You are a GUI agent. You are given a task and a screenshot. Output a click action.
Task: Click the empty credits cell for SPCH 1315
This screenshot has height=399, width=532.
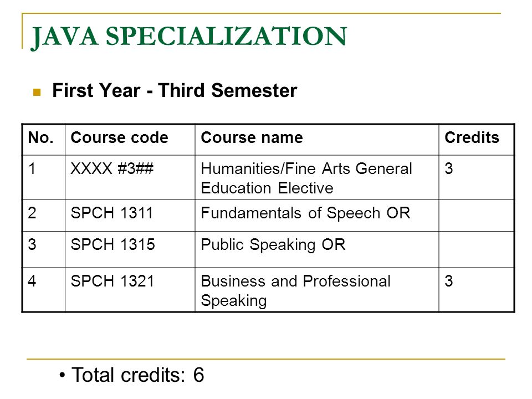point(477,249)
